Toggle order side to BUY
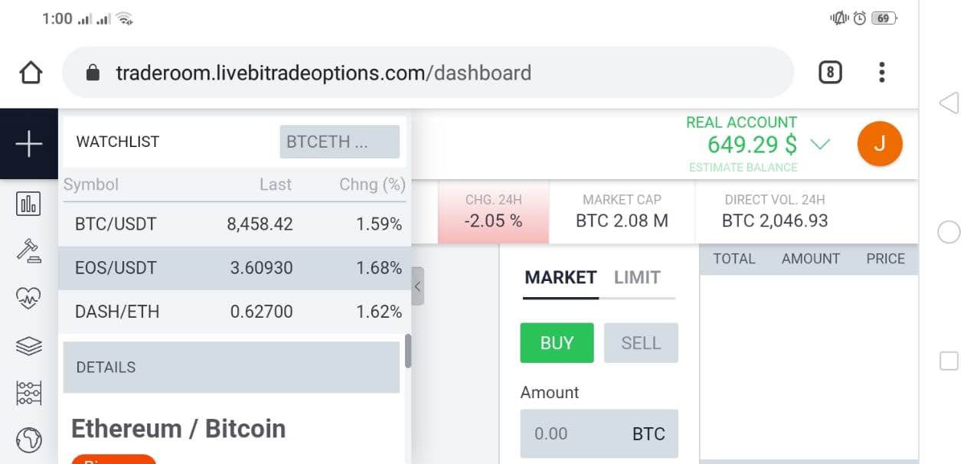 click(x=557, y=343)
